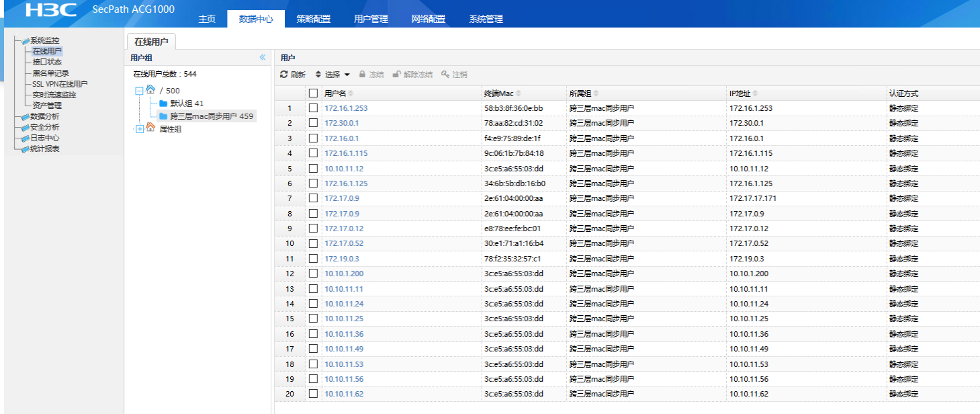Sort by 用户名 column sort arrows
The width and height of the screenshot is (980, 414).
point(351,93)
